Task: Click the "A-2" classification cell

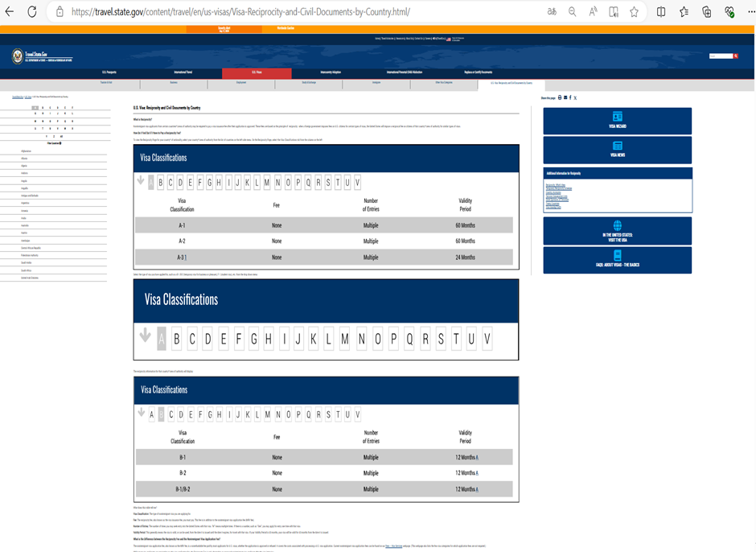Action: point(182,241)
